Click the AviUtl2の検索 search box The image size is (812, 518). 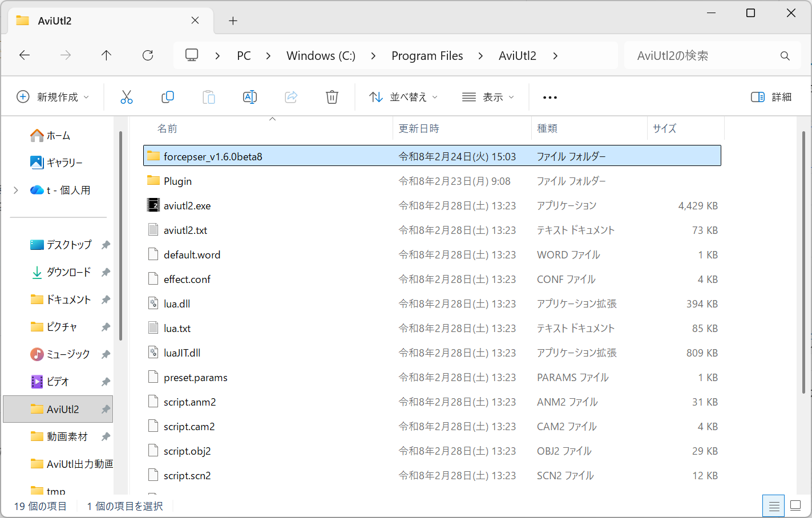[x=705, y=55]
